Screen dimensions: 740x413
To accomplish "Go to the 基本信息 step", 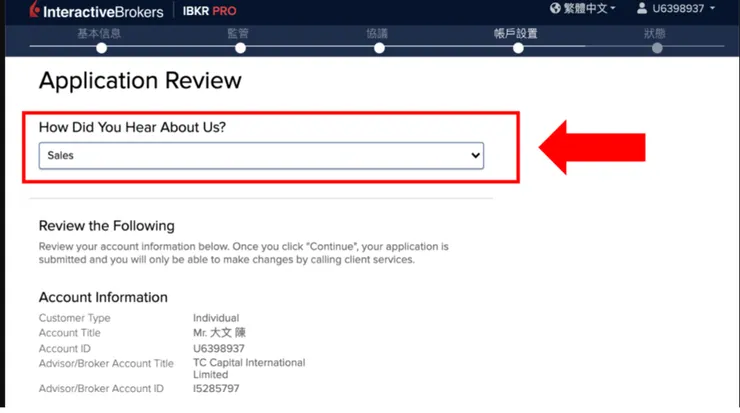I will pos(99,34).
